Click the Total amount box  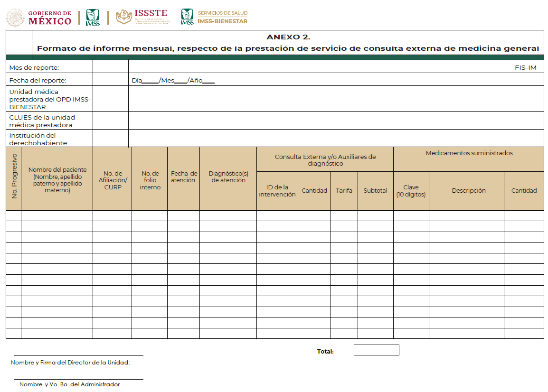click(x=376, y=350)
